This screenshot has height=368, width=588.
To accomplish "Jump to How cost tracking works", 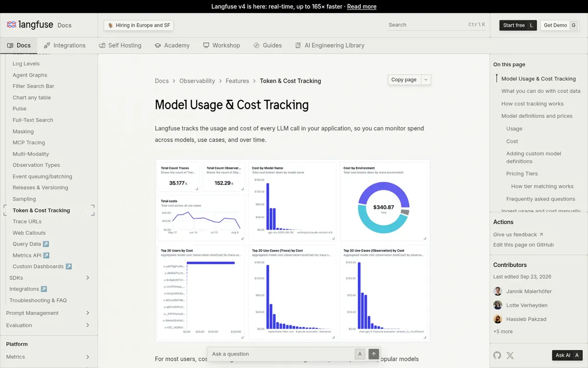I will pos(532,104).
